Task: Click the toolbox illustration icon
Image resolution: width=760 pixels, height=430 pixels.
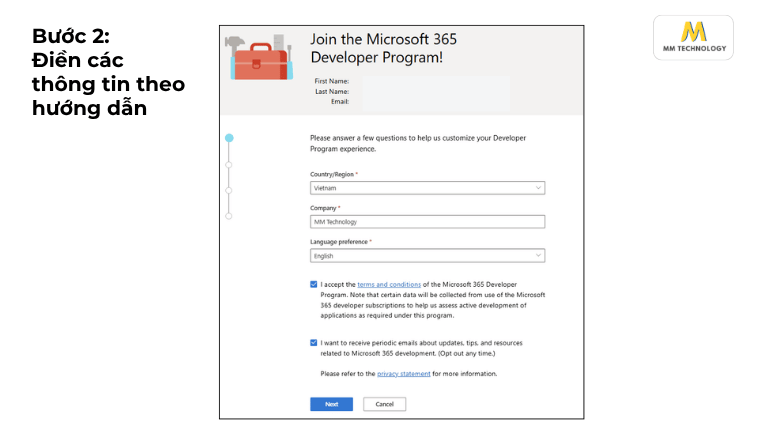Action: point(259,58)
